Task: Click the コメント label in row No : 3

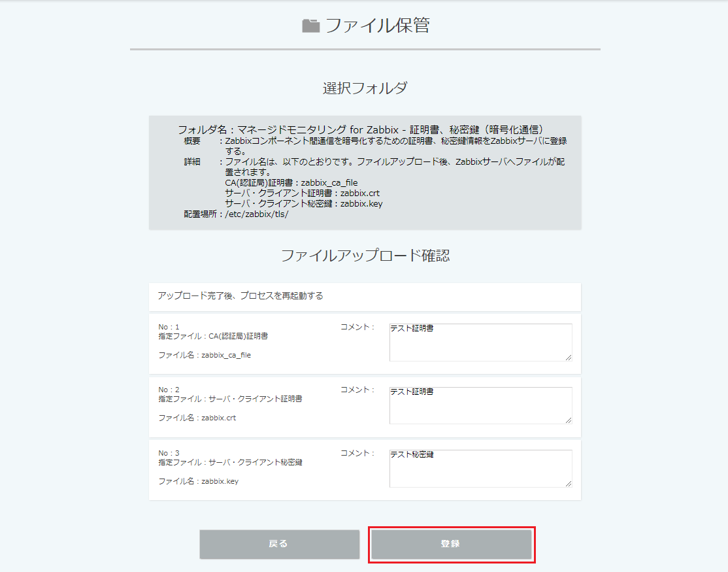Action: point(357,453)
